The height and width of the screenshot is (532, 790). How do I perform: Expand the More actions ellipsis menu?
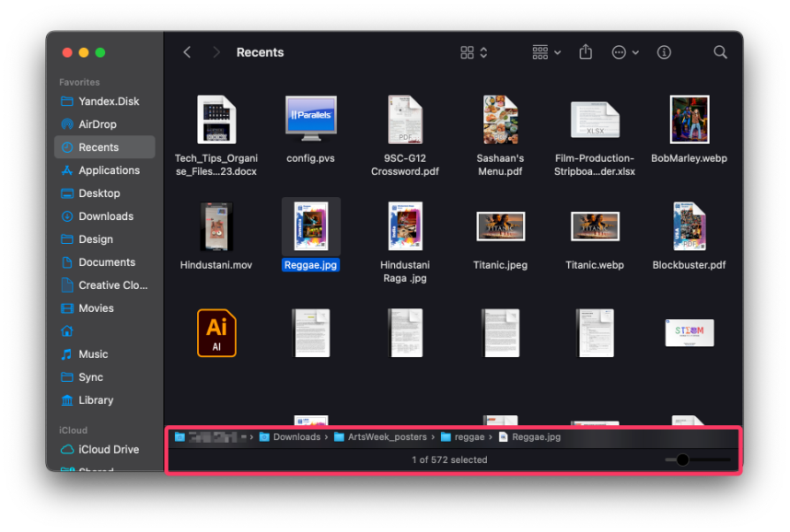click(x=624, y=52)
